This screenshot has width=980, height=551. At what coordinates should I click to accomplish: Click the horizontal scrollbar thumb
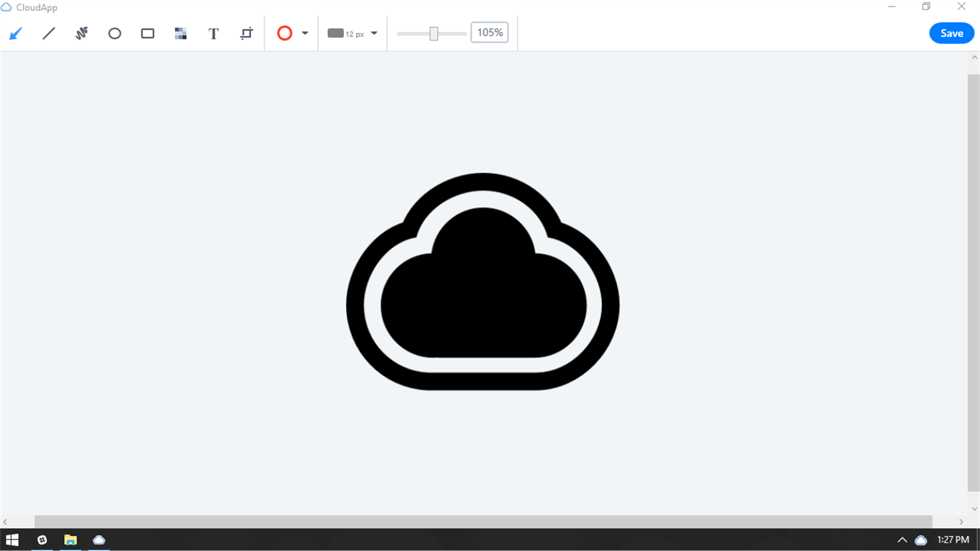(483, 522)
